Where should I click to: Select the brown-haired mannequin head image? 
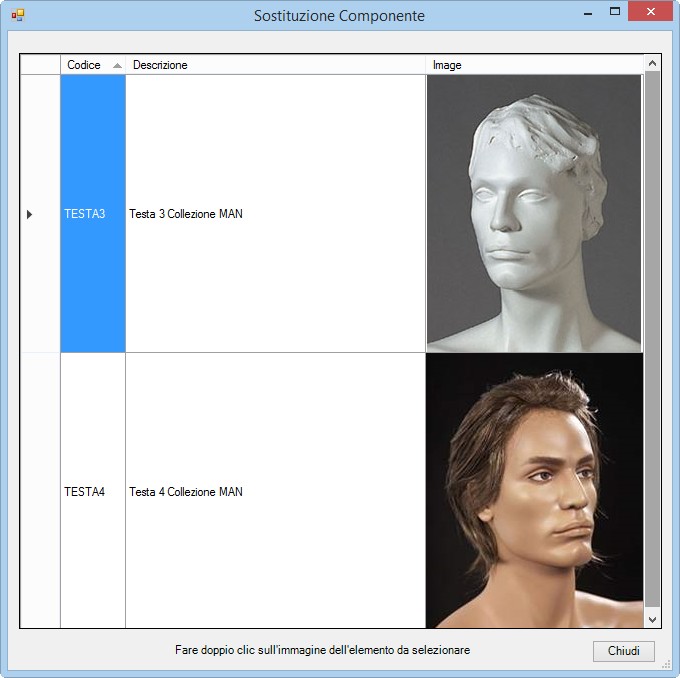tap(534, 491)
